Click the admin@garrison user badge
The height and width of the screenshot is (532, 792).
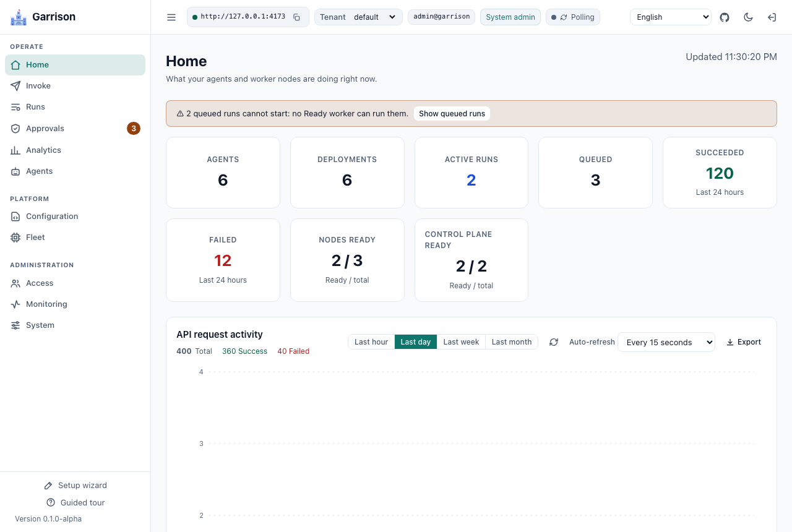click(441, 17)
